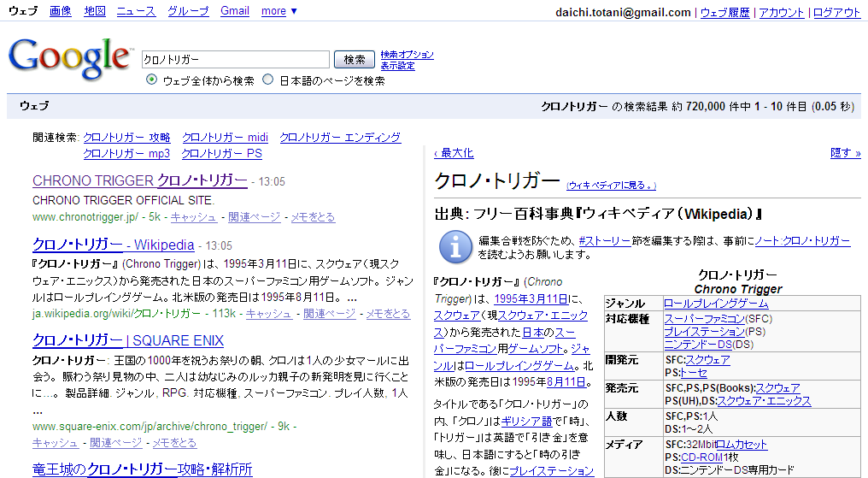Open キャッシュ link for square-enix.com result
Image resolution: width=868 pixels, height=478 pixels.
56,443
